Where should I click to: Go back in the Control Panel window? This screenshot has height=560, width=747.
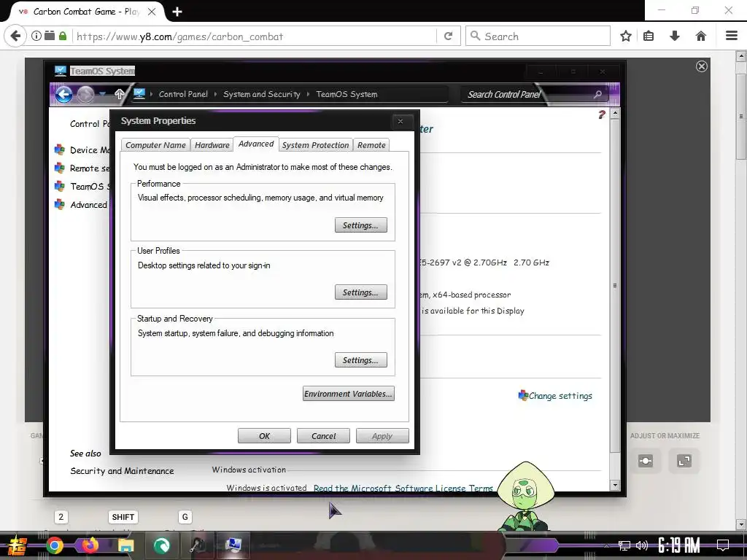(x=64, y=94)
